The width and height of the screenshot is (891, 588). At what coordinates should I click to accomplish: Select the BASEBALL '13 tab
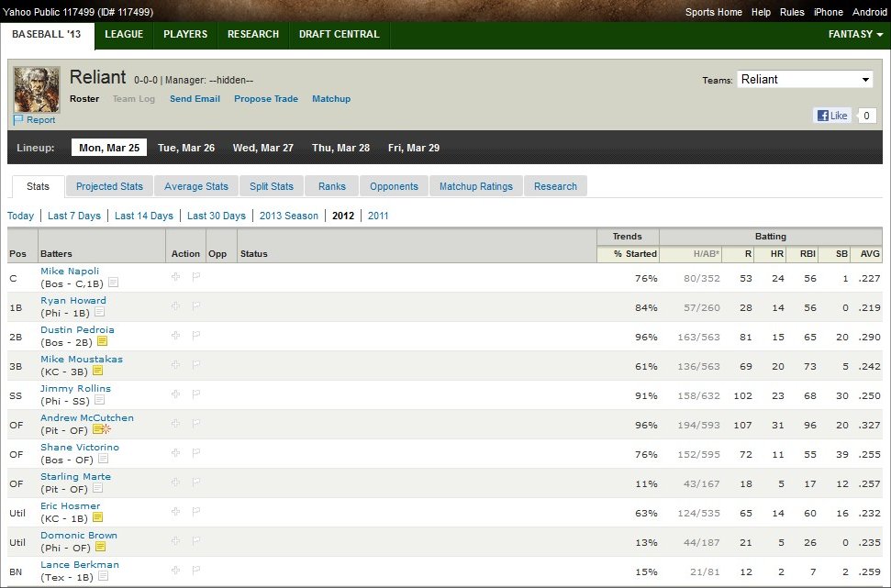click(x=47, y=34)
